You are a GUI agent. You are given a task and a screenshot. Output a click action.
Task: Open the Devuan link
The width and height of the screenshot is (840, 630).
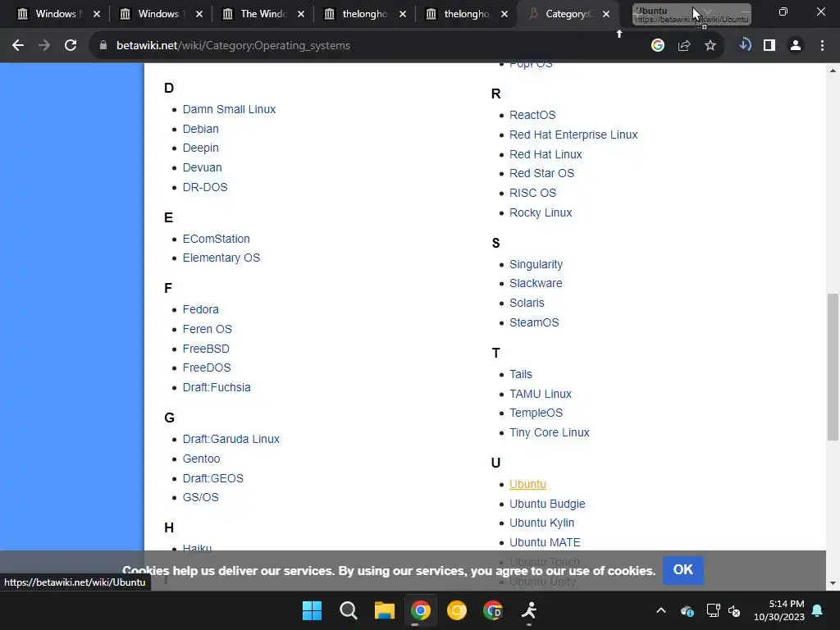(x=202, y=167)
